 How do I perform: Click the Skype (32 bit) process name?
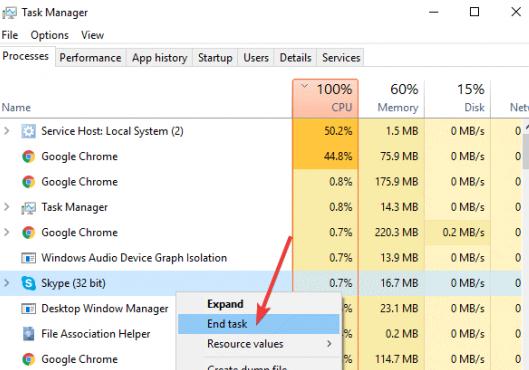[x=73, y=283]
